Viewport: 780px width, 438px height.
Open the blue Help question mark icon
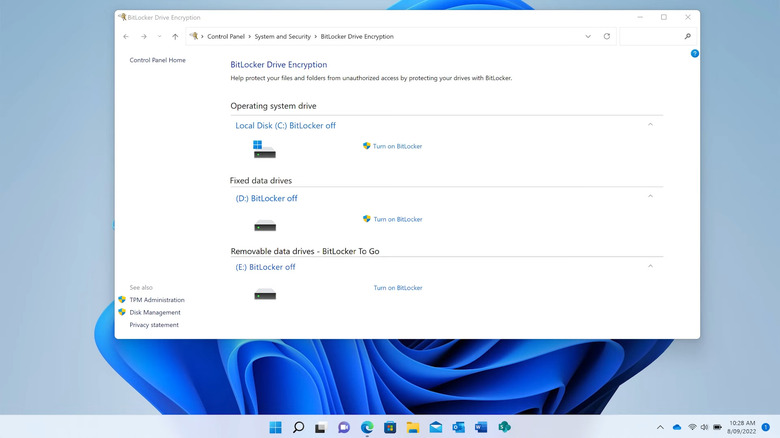(x=694, y=53)
